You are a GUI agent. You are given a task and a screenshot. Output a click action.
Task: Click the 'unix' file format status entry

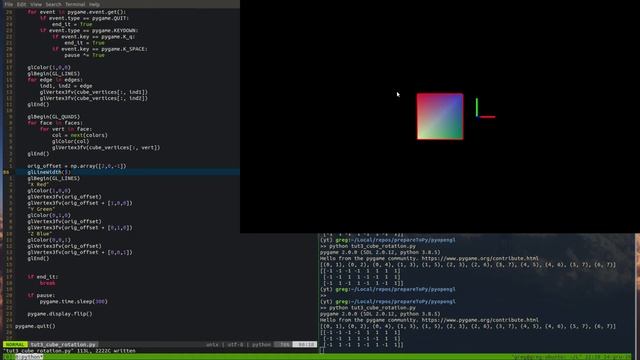point(212,344)
